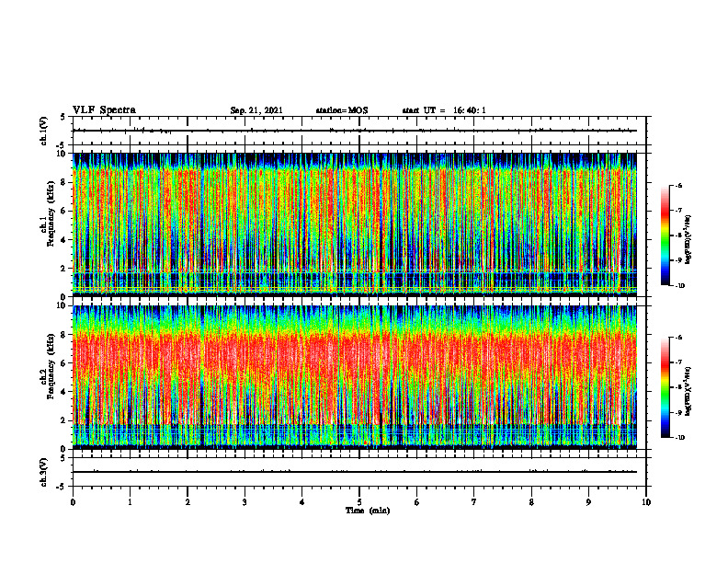The image size is (728, 563).
Task: Click the "-5" tick label on ch.3(V) axis
Action: (61, 487)
